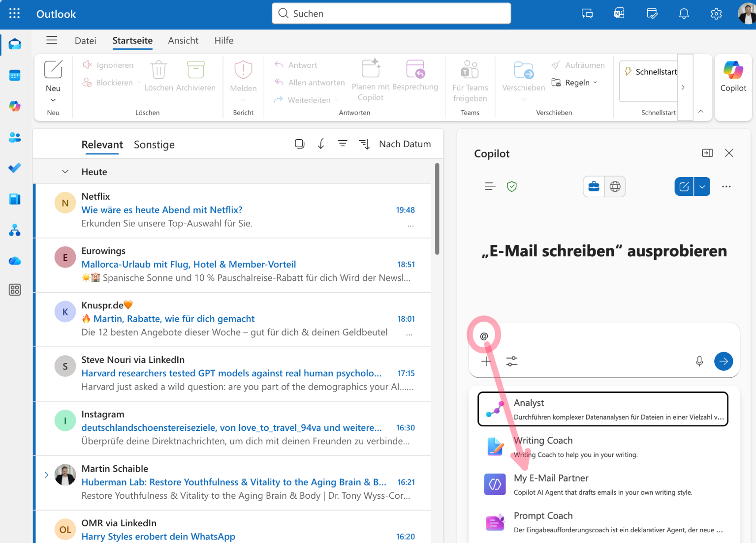
Task: Open the Ansicht menu
Action: 183,40
